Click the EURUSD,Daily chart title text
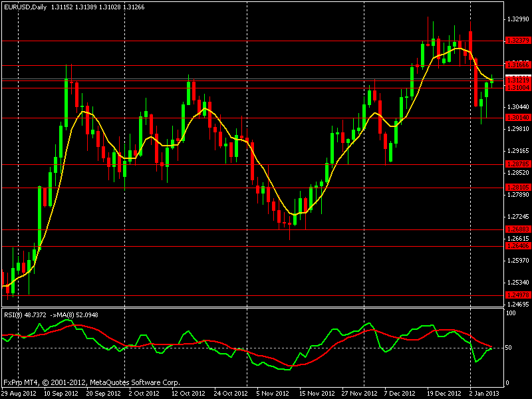Viewport: 532px width, 399px height. coord(25,7)
